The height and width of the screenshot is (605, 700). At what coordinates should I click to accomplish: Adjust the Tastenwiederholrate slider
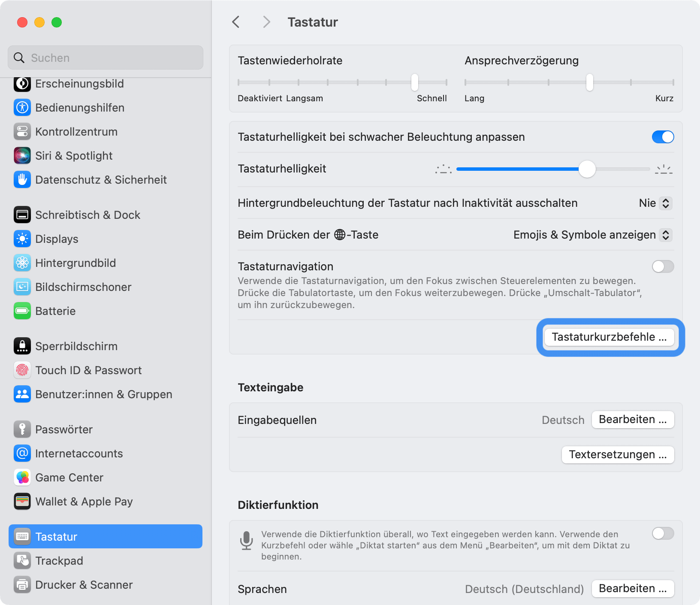click(414, 82)
